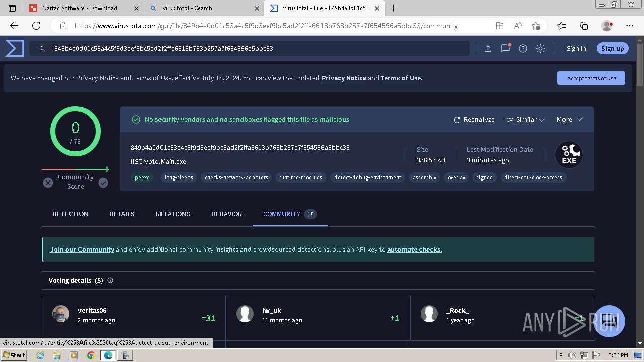The height and width of the screenshot is (362, 644).
Task: Vote file as malicious with X icon
Action: [48, 183]
